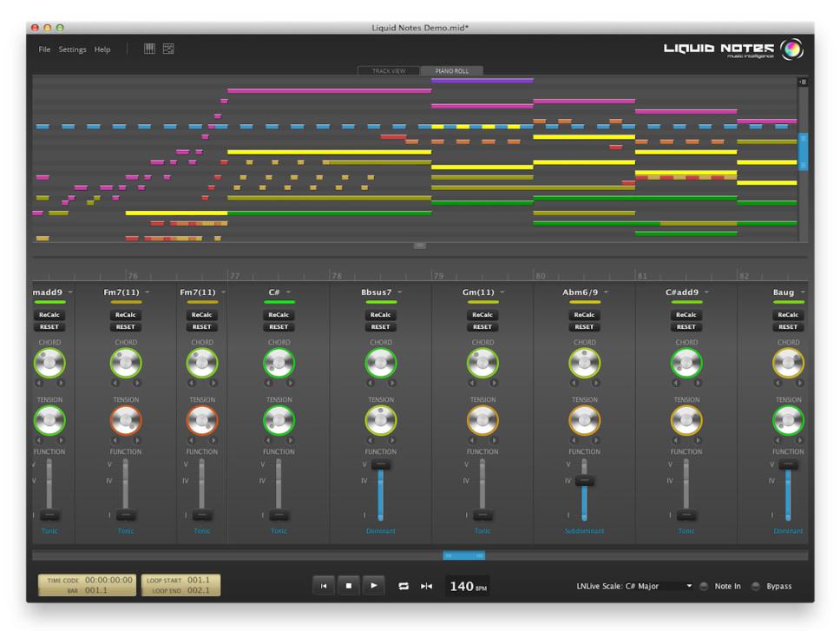Click ReCalc button under C# chord
840x631 pixels.
click(x=279, y=315)
